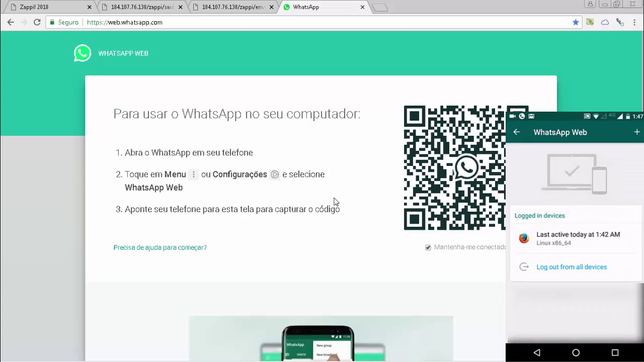Open the Precisa de ajuda para começar link
The height and width of the screenshot is (362, 644).
(x=160, y=247)
